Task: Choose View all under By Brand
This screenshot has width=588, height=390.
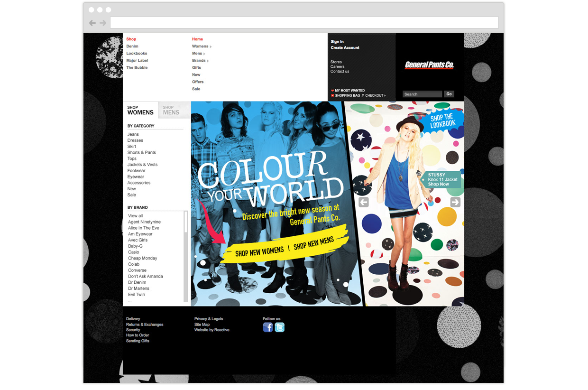Action: 135,216
